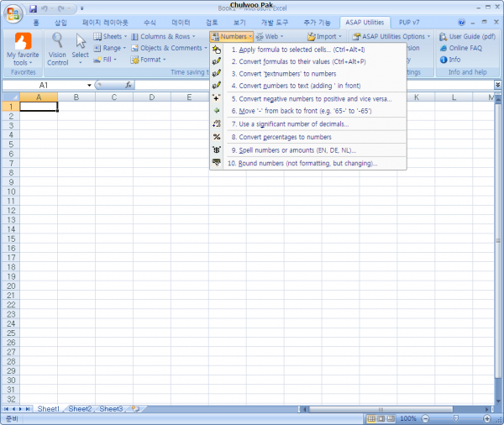Select column C header
This screenshot has width=504, height=425.
pos(113,97)
